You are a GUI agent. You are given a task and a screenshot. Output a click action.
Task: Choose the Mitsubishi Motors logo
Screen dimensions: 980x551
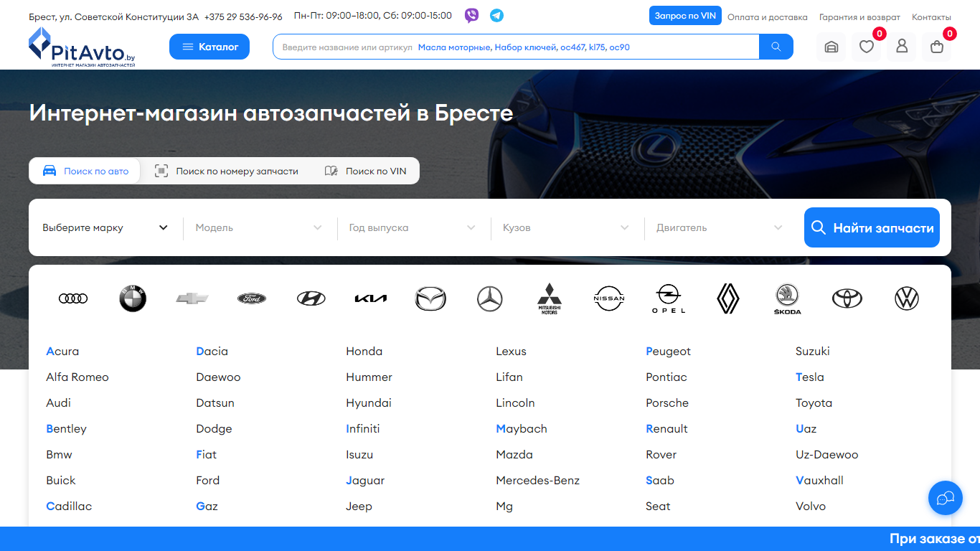(550, 298)
